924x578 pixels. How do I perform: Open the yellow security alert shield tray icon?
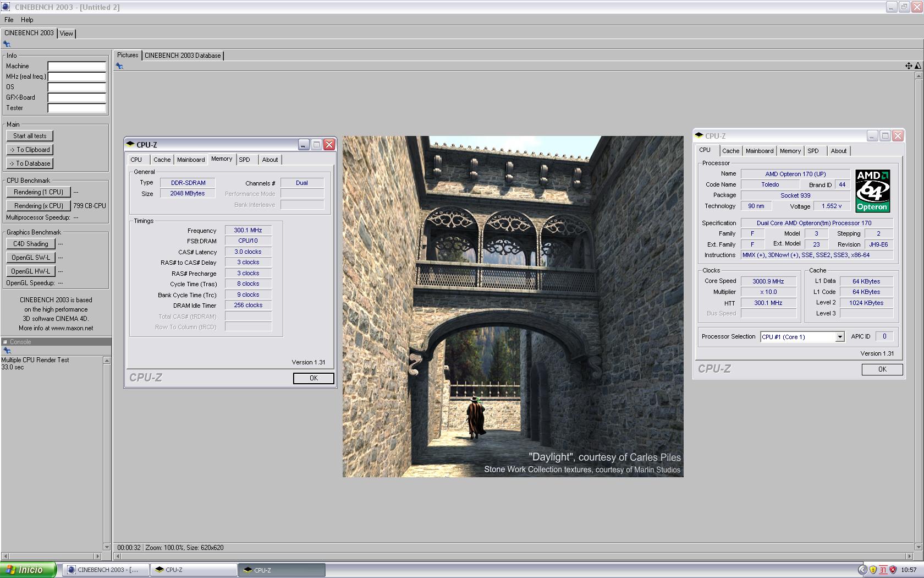872,570
